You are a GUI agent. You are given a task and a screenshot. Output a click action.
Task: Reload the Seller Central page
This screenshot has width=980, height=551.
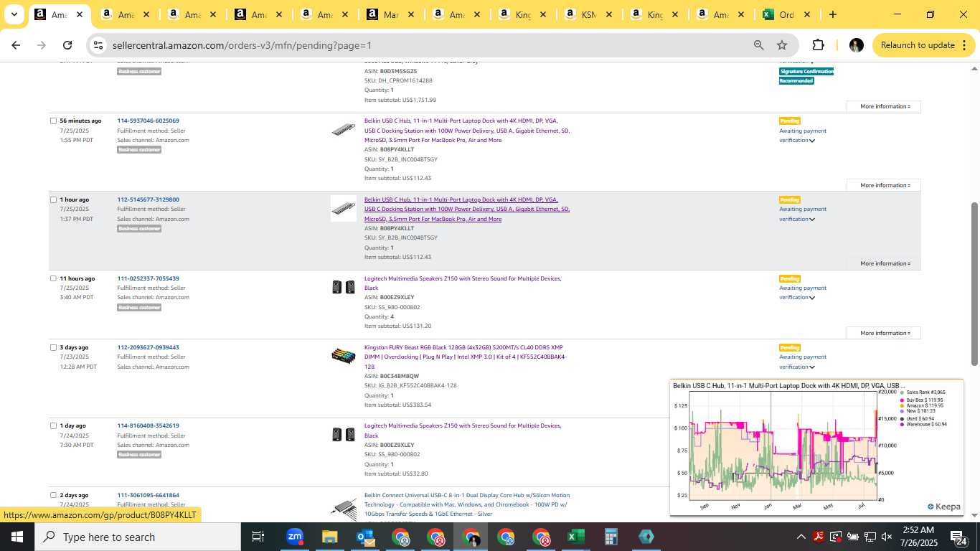[x=67, y=45]
